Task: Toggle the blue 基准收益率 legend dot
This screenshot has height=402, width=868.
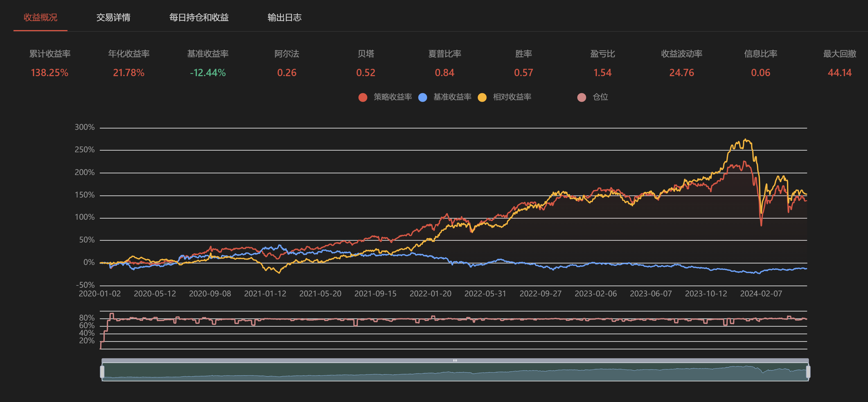Action: [x=422, y=97]
